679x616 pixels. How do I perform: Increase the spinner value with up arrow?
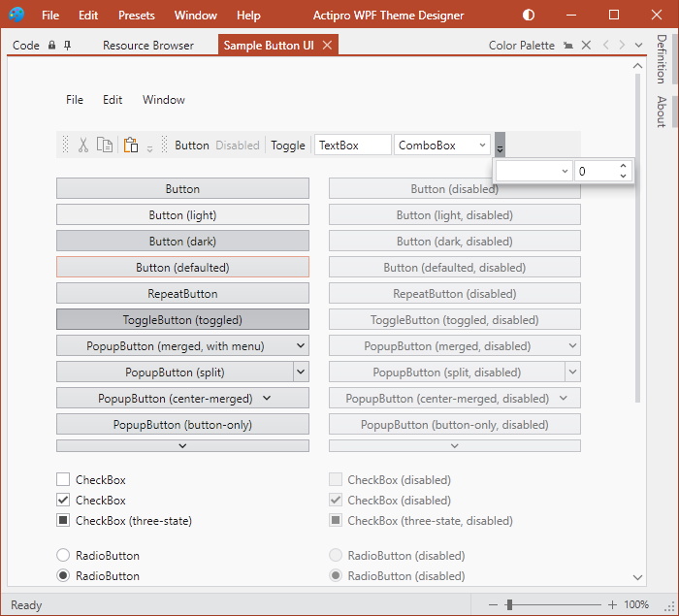coord(623,166)
